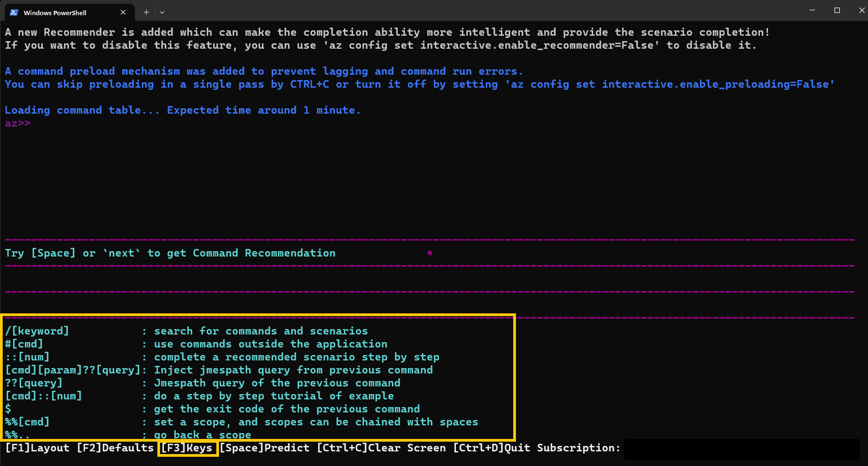Click the 'Loading command table...' message
This screenshot has width=868, height=466.
(x=183, y=110)
